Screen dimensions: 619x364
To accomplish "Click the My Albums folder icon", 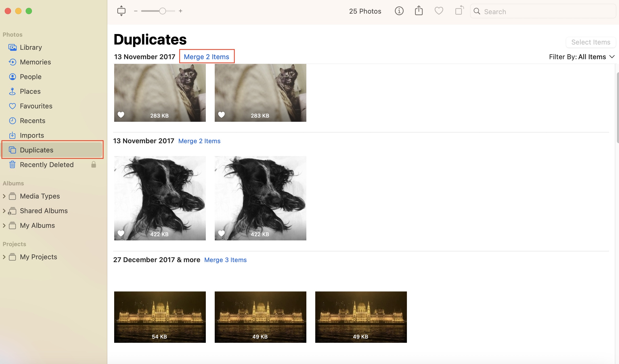I will (x=12, y=225).
